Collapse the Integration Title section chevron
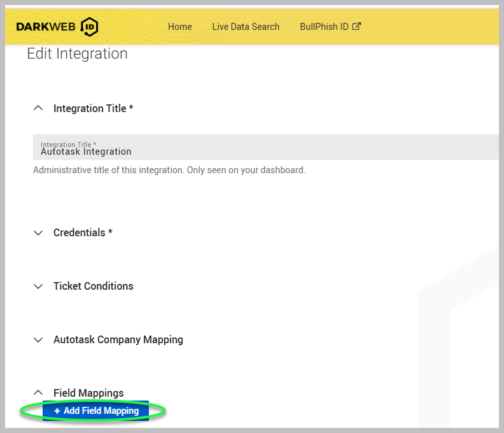This screenshot has width=504, height=433. click(x=38, y=108)
